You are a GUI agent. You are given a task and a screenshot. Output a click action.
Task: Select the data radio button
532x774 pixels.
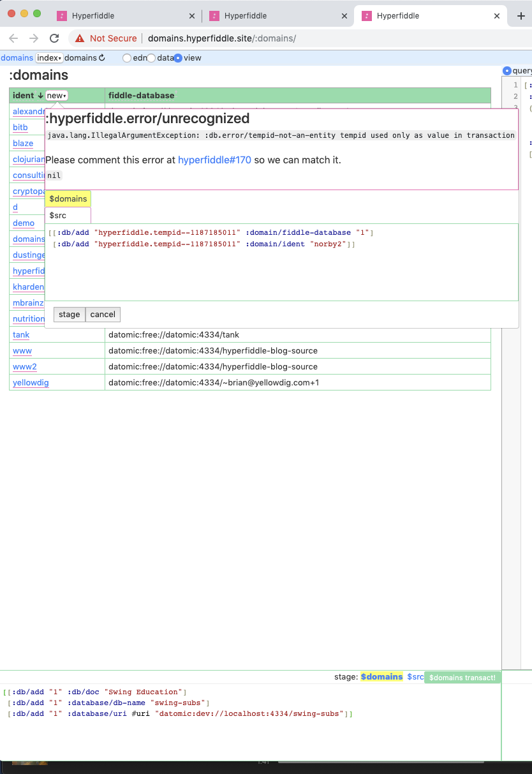pyautogui.click(x=152, y=58)
